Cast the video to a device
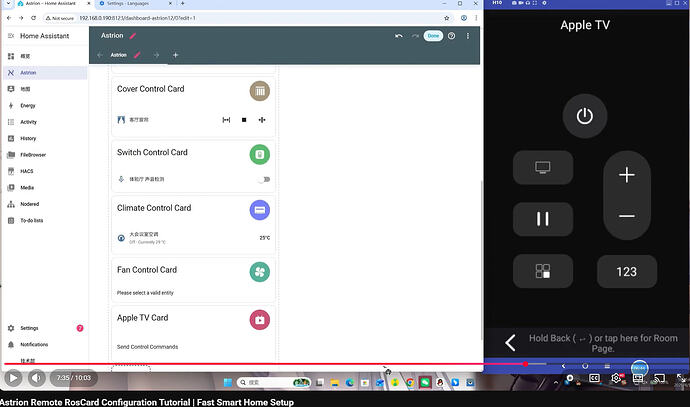690x407 pixels. [x=659, y=378]
